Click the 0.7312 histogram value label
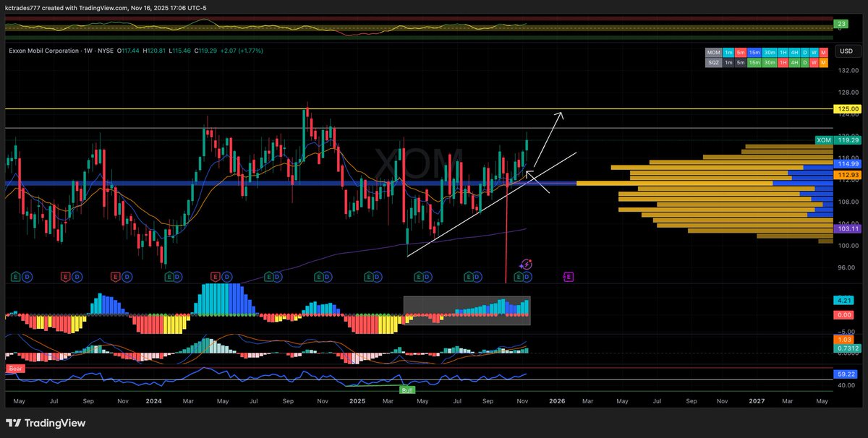 [847, 348]
